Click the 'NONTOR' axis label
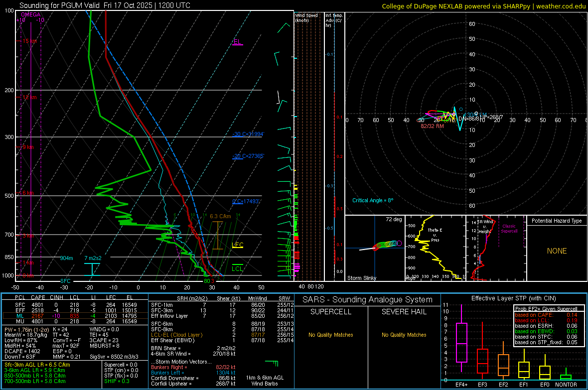Screen dimensions: 588x390 point(566,385)
